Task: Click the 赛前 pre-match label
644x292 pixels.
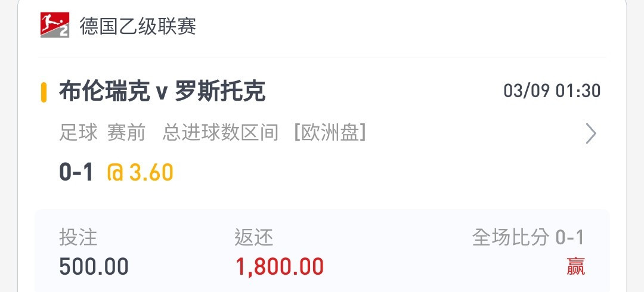Action: point(126,133)
